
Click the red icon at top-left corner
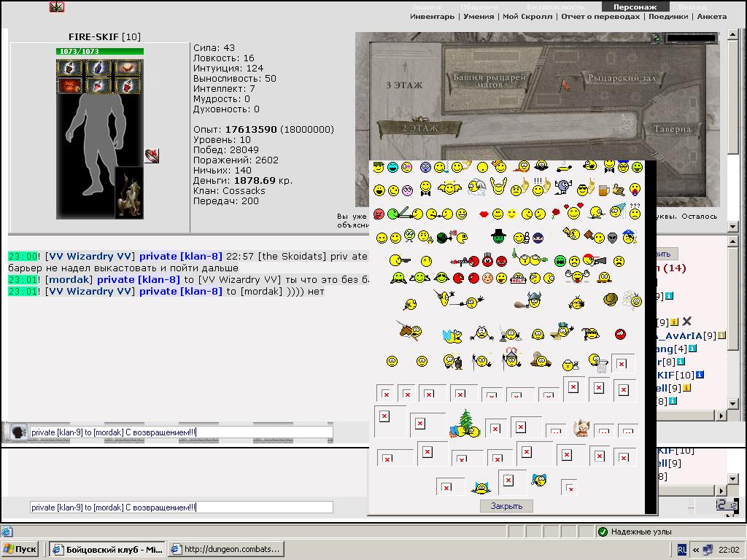57,7
